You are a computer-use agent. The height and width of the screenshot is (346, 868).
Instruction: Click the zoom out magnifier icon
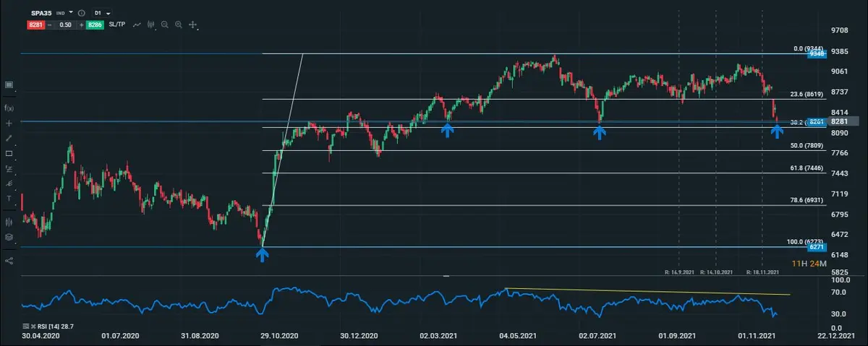[x=165, y=25]
